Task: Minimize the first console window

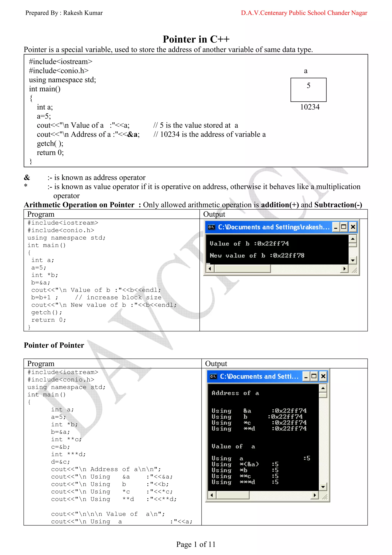Action: (336, 227)
